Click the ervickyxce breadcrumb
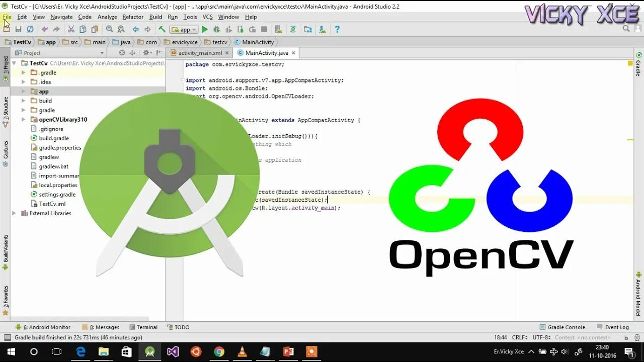This screenshot has width=644, height=362. [181, 42]
